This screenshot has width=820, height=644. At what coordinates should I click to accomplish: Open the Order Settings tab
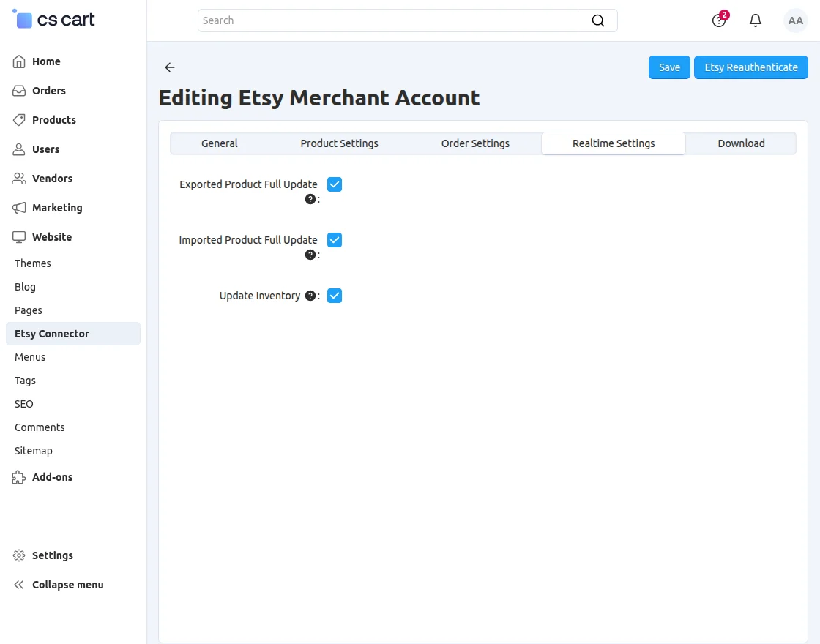pyautogui.click(x=475, y=143)
